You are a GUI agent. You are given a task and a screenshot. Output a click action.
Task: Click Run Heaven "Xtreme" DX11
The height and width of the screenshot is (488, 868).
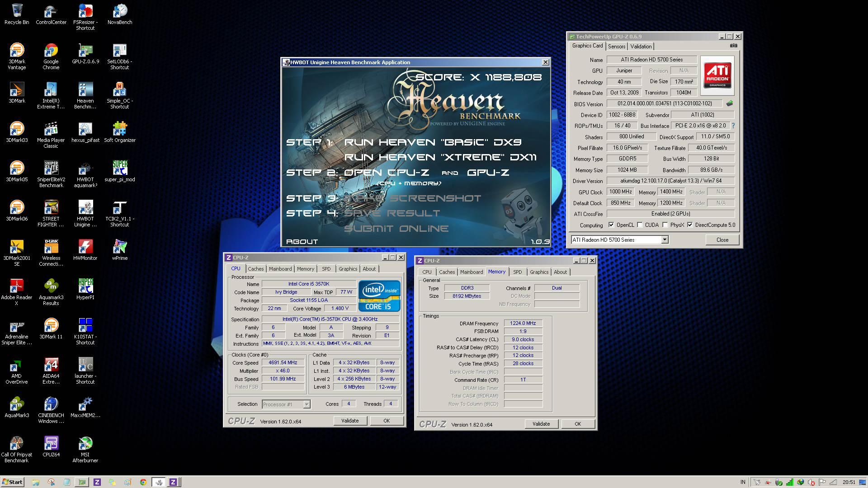tap(440, 157)
